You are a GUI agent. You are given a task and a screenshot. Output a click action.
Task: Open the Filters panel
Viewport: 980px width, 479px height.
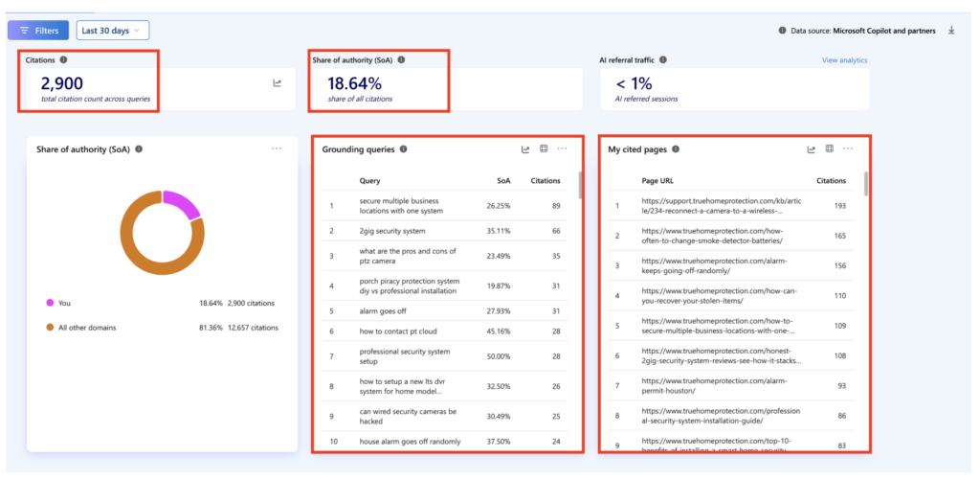point(38,30)
